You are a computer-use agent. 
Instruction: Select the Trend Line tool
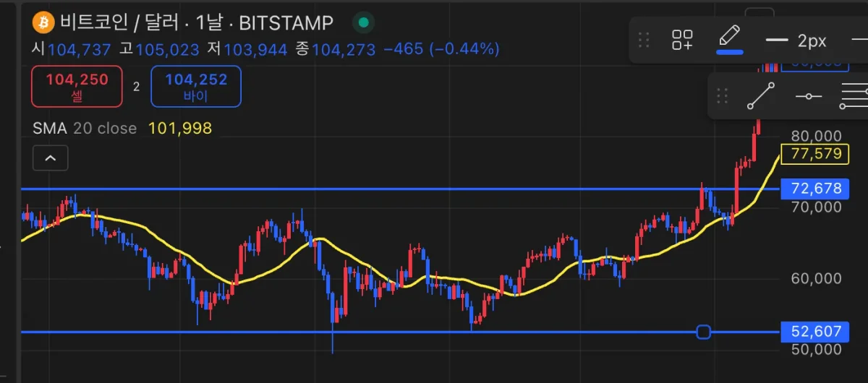coord(761,95)
